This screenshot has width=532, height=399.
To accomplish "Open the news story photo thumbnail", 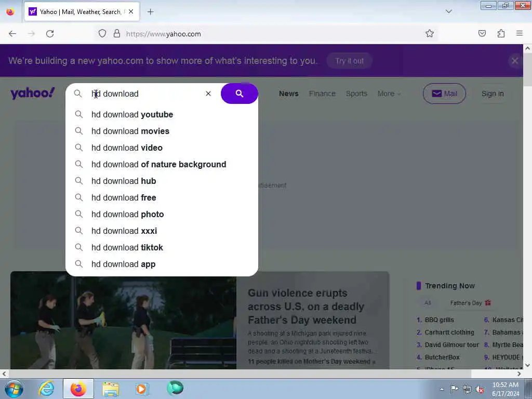I will tap(123, 320).
